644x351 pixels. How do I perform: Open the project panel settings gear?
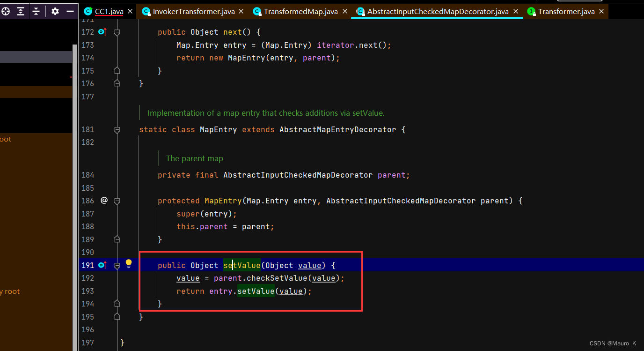[x=55, y=11]
